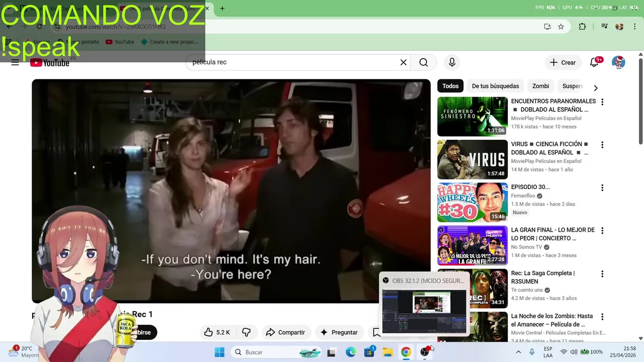The image size is (644, 362).
Task: Open Microsoft Edge from taskbar
Action: 351,352
